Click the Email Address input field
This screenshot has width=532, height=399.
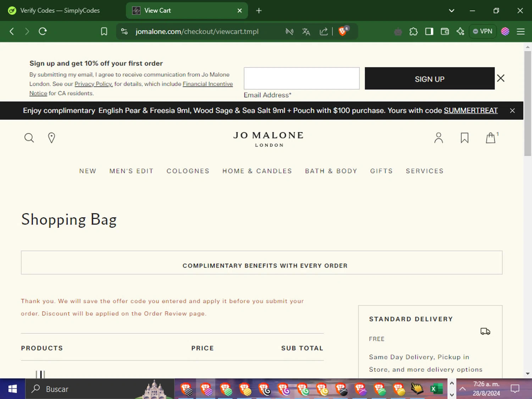click(x=301, y=78)
